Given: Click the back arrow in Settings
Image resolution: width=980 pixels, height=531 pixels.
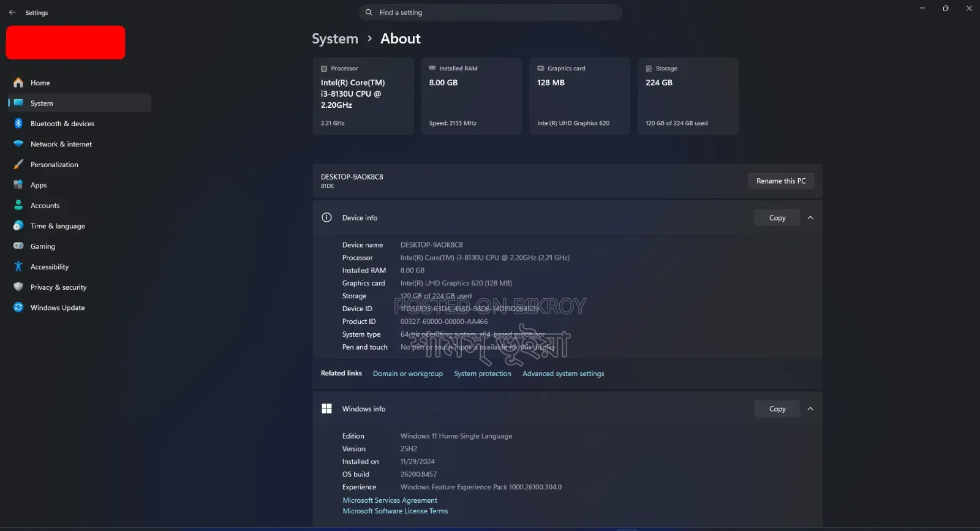Looking at the screenshot, I should 12,12.
